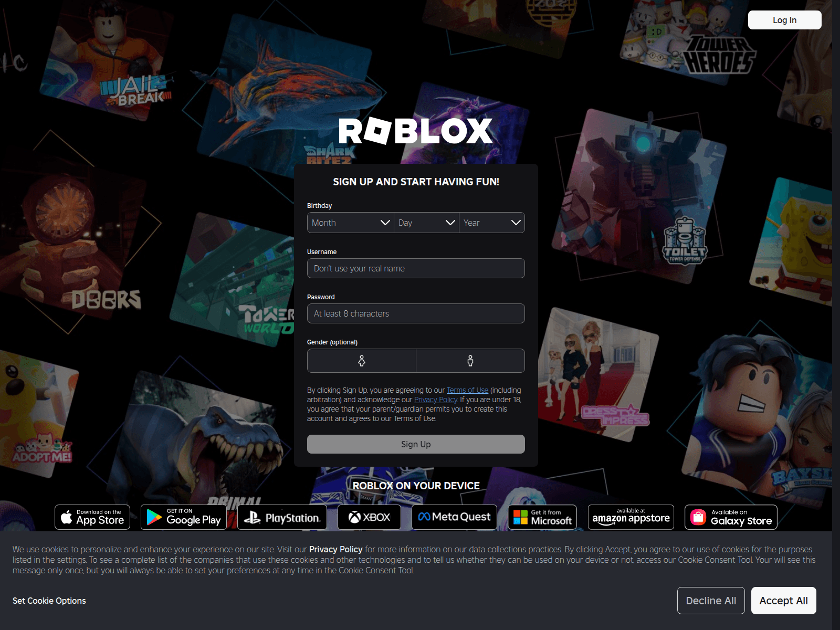The width and height of the screenshot is (840, 630).
Task: Open Privacy Policy link in cookie banner
Action: tap(335, 549)
